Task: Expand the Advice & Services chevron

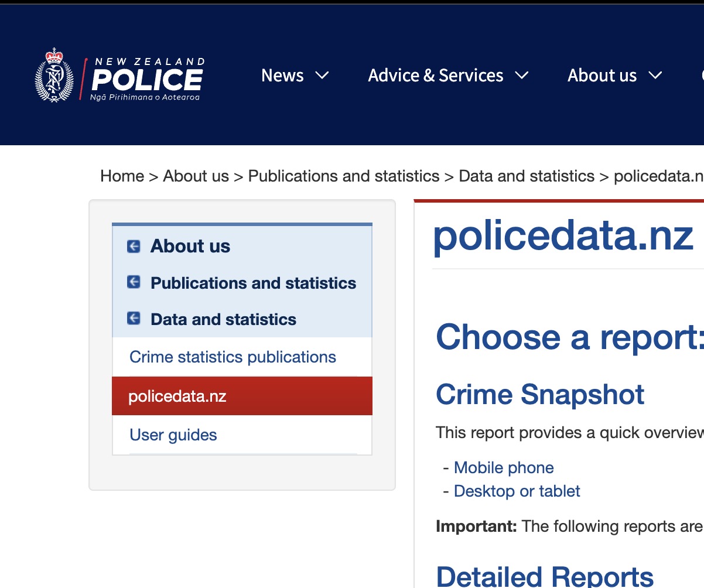Action: (x=521, y=76)
